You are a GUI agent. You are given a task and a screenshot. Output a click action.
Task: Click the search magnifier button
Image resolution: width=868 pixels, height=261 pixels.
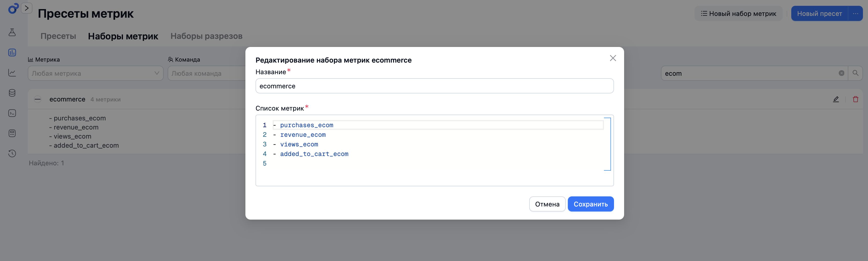pos(856,73)
